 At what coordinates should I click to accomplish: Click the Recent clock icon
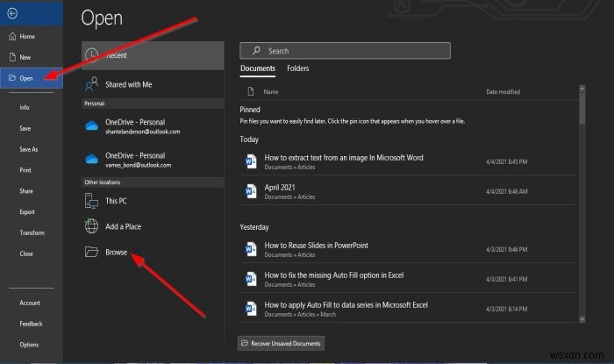pyautogui.click(x=91, y=54)
